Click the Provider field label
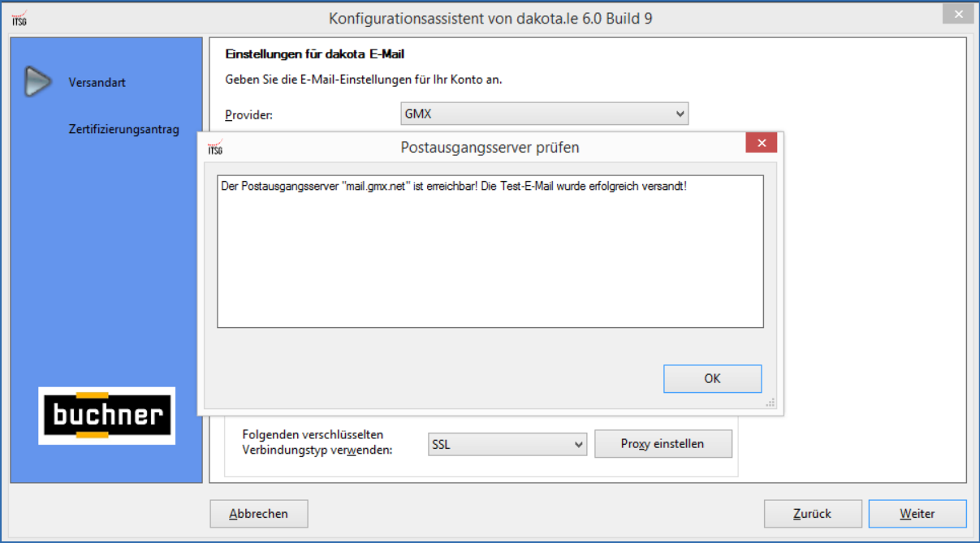The width and height of the screenshot is (980, 543). tap(248, 115)
